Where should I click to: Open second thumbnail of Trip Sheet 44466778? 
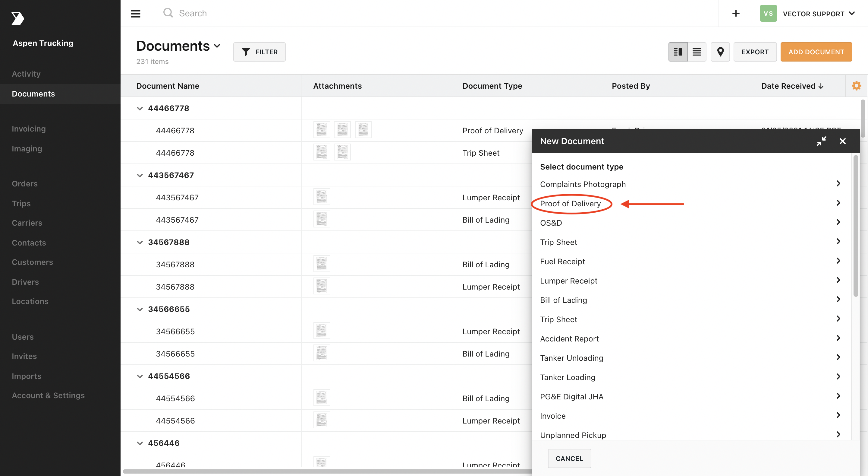pyautogui.click(x=342, y=152)
